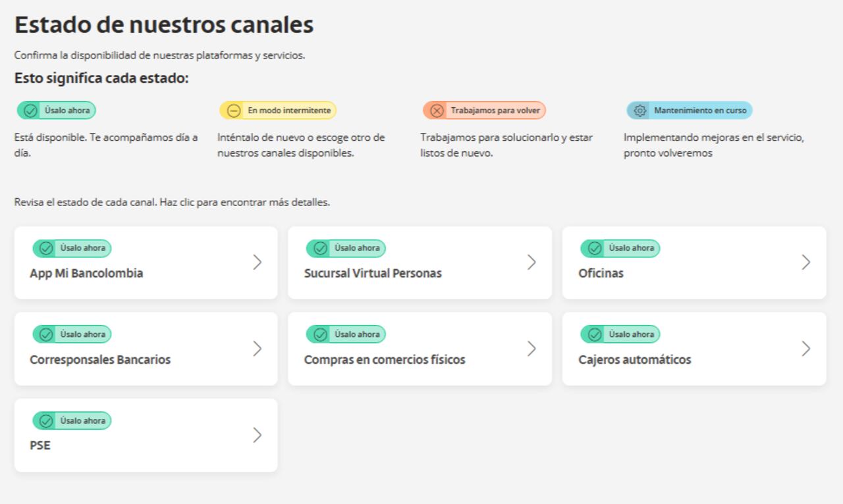Expand the App Mi Bancolombia chevron

[x=258, y=263]
